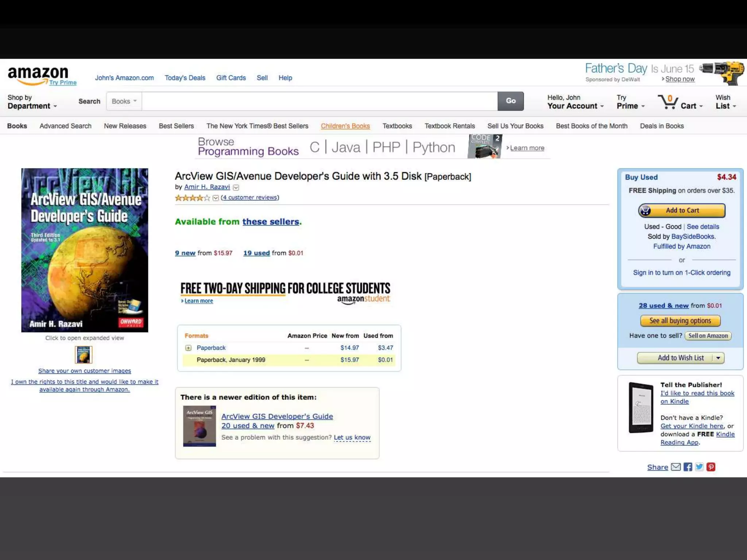
Task: Share on Twitter icon
Action: 699,467
